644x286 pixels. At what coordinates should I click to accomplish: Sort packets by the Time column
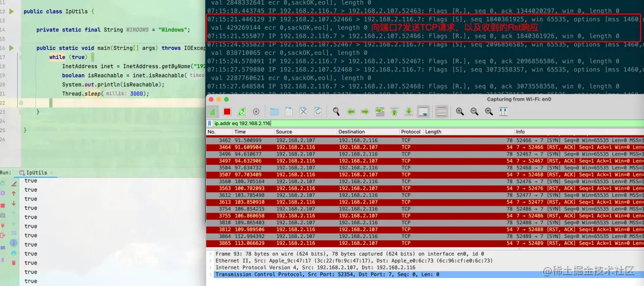(x=253, y=132)
